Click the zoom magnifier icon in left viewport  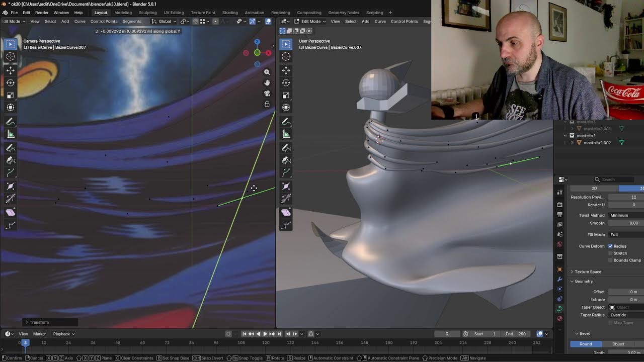[x=267, y=72]
